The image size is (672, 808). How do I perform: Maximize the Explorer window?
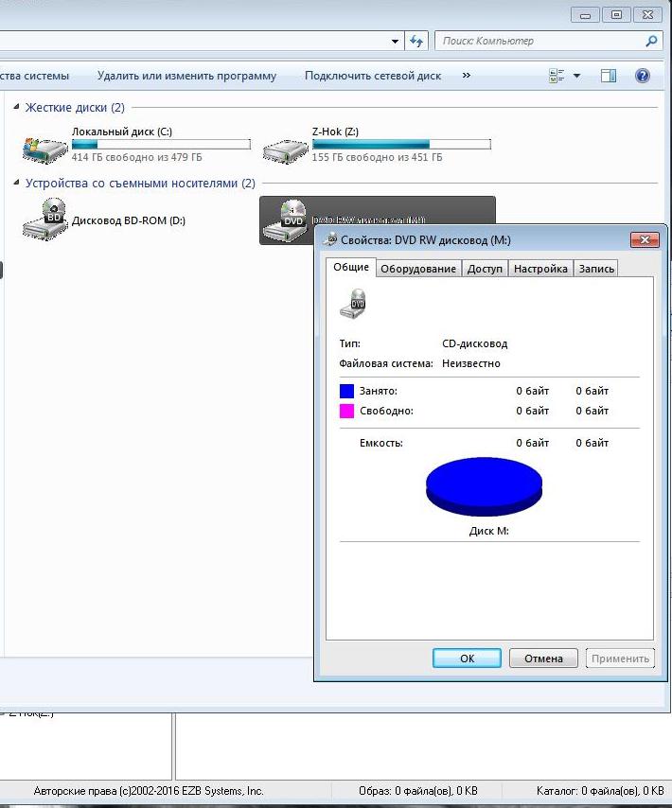[x=616, y=15]
